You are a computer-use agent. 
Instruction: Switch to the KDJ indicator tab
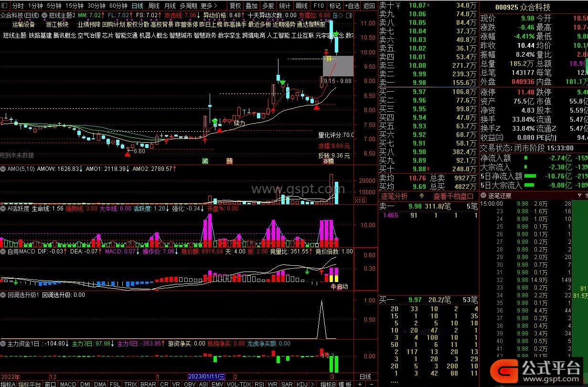point(302,384)
